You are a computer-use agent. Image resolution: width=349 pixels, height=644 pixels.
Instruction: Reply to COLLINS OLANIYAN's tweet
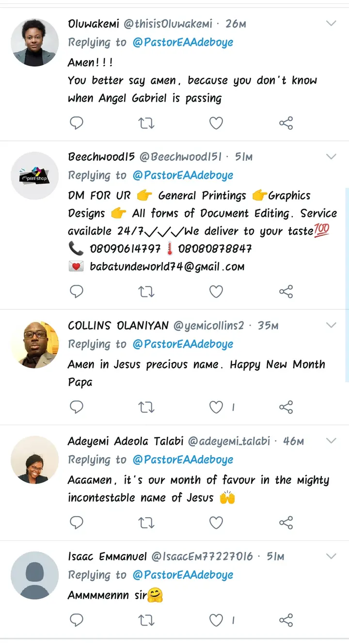click(x=77, y=407)
